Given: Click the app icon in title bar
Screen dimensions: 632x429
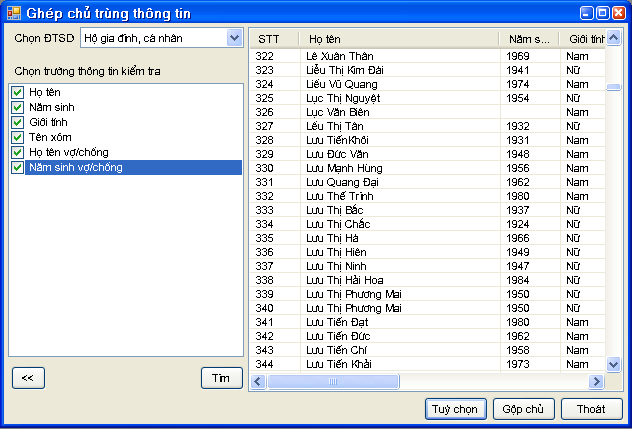Looking at the screenshot, I should tap(13, 13).
